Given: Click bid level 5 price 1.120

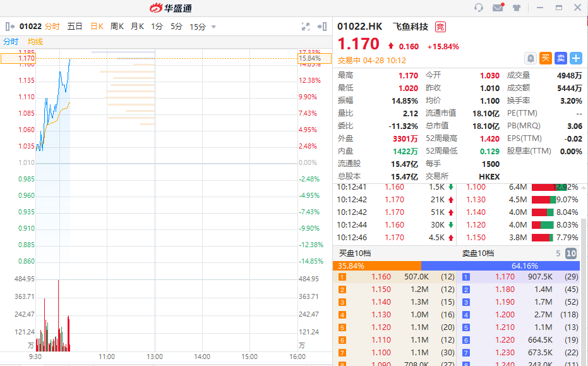Looking at the screenshot, I should pyautogui.click(x=381, y=327).
